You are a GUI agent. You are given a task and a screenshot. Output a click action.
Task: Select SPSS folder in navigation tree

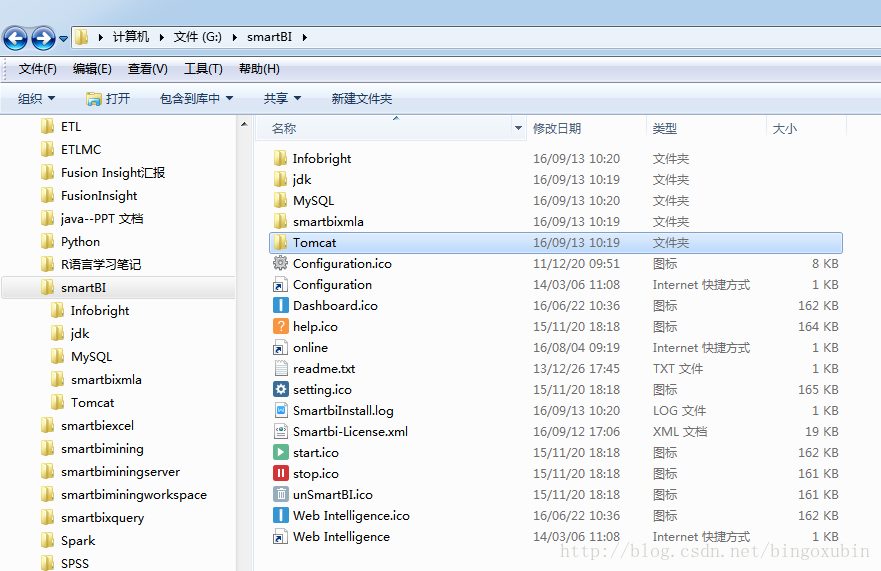[x=65, y=563]
